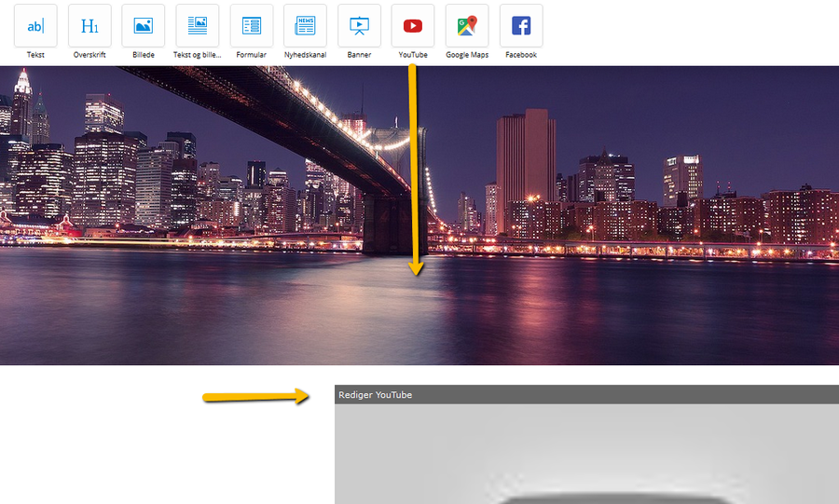
Task: Click the 'YouTube' label under the icon
Action: tap(413, 55)
